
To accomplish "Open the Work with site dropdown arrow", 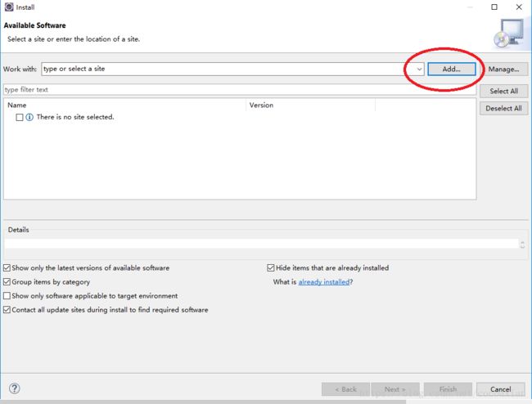I will [419, 70].
